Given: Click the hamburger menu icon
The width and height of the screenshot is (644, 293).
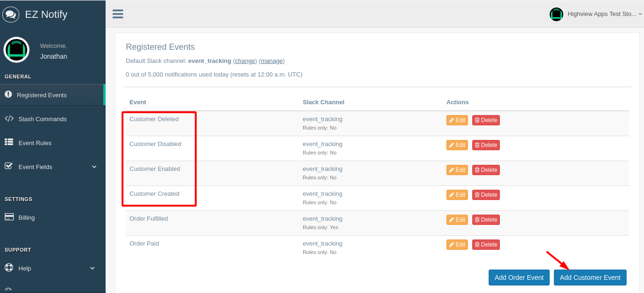Looking at the screenshot, I should click(x=118, y=14).
